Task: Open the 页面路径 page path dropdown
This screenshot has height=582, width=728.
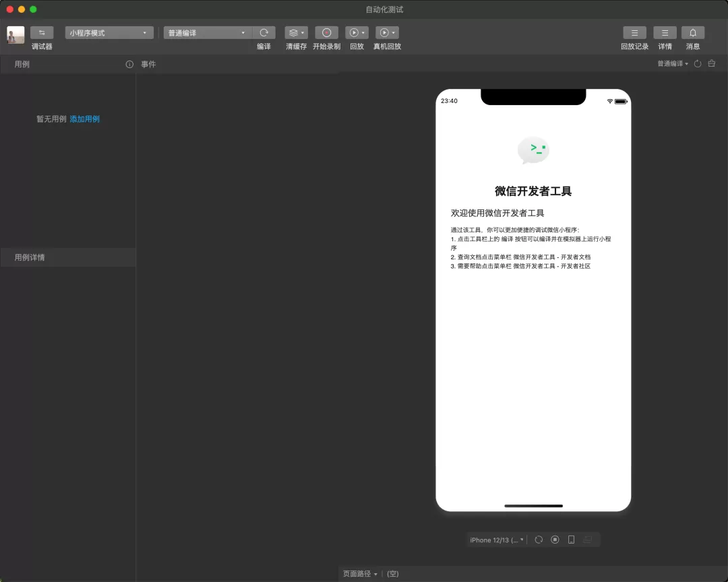Action: pyautogui.click(x=360, y=574)
